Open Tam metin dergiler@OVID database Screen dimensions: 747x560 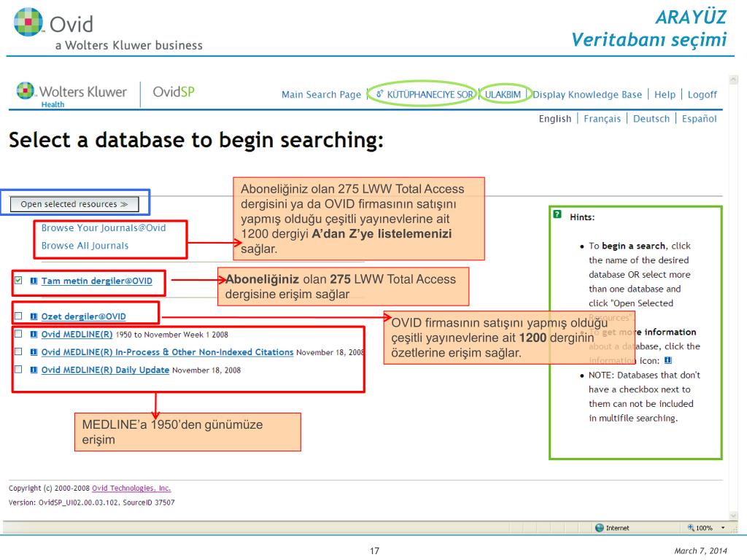coord(97,281)
